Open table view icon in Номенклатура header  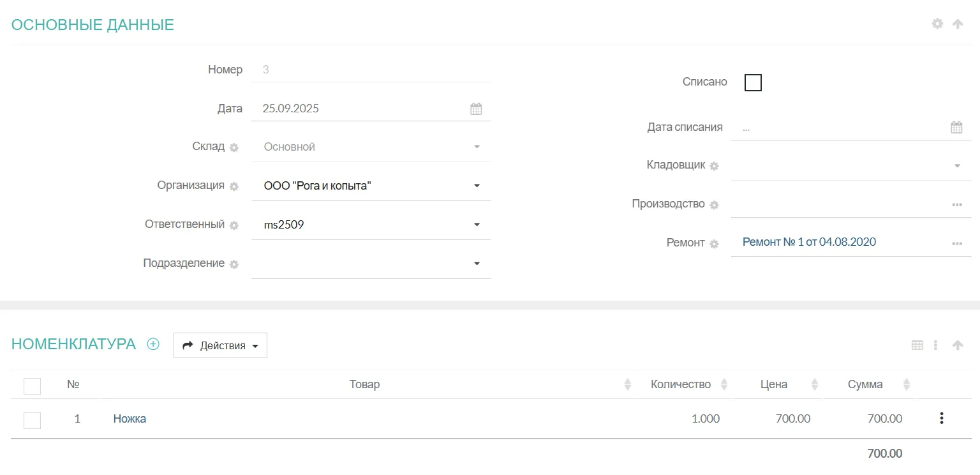[917, 345]
